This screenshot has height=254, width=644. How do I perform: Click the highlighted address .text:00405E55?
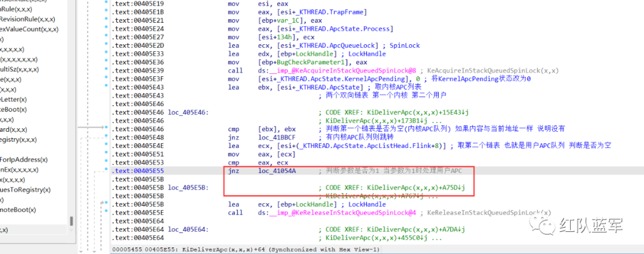[x=138, y=171]
